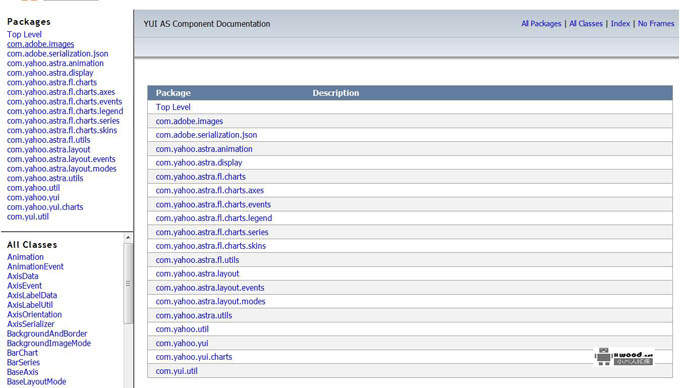This screenshot has width=680, height=388.
Task: Open the BarSeries class link
Action: 23,362
